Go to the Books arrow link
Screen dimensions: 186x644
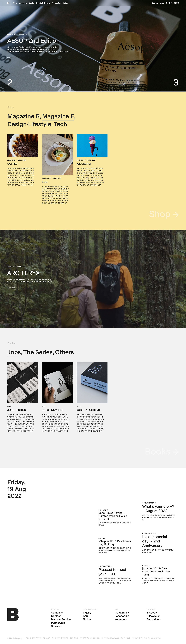tap(162, 451)
